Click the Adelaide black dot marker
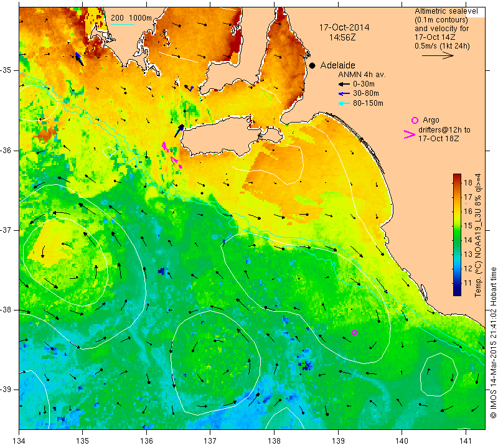The width and height of the screenshot is (498, 448). pyautogui.click(x=312, y=65)
